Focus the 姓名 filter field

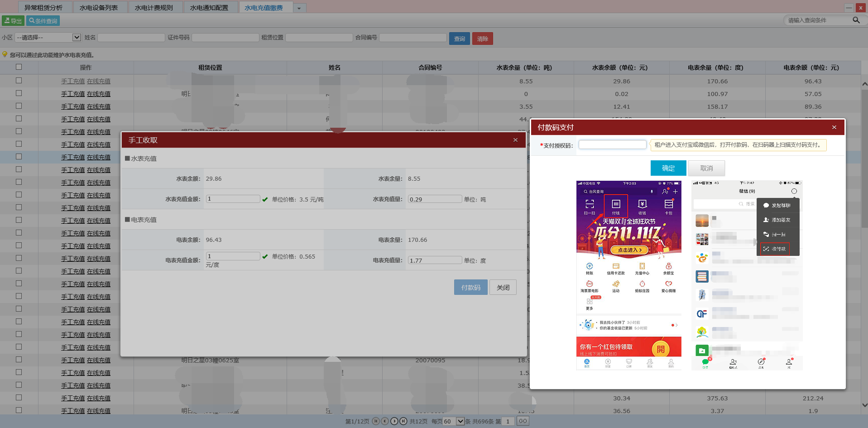point(131,38)
